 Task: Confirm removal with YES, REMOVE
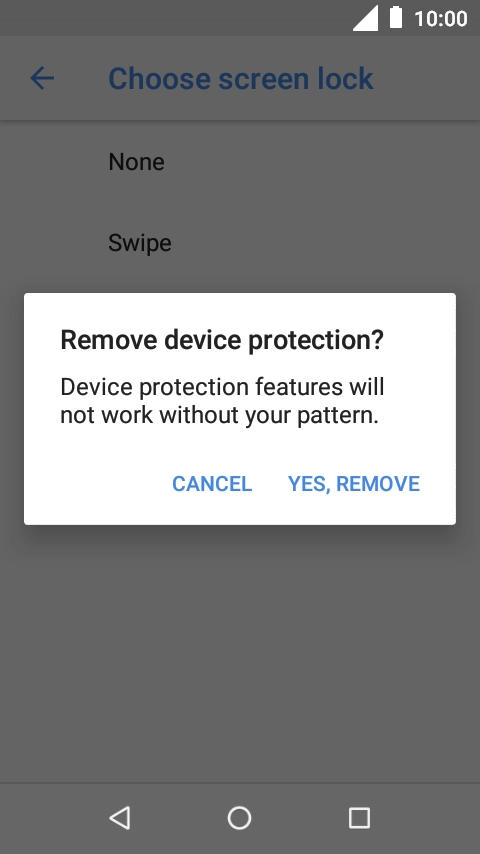tap(354, 484)
